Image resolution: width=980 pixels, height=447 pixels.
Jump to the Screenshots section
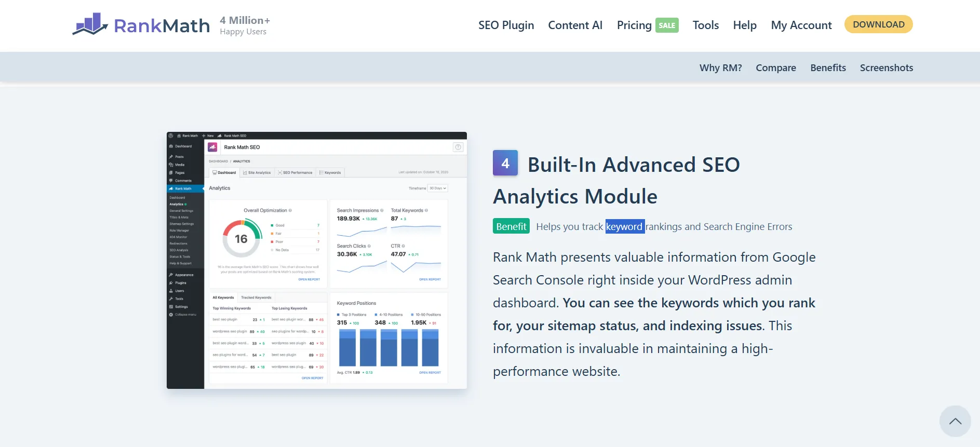coord(886,67)
